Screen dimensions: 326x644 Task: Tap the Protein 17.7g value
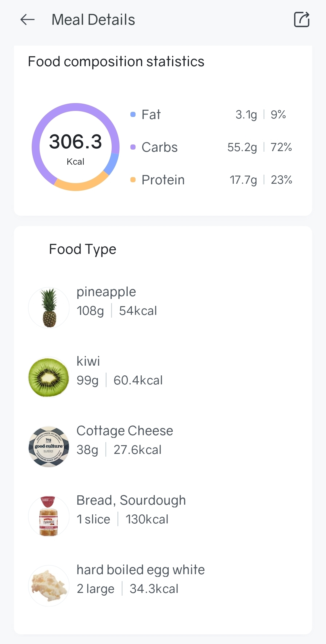point(243,180)
